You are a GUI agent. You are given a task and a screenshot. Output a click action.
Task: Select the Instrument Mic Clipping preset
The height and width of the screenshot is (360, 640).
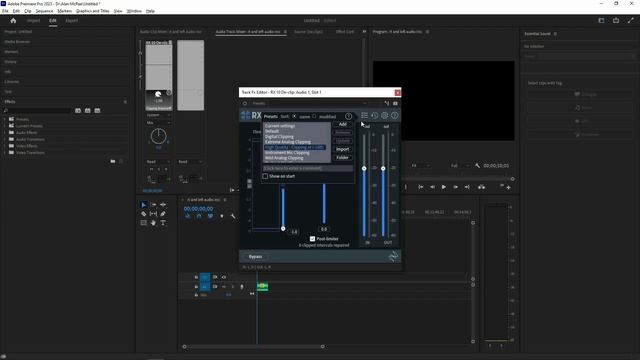point(287,153)
